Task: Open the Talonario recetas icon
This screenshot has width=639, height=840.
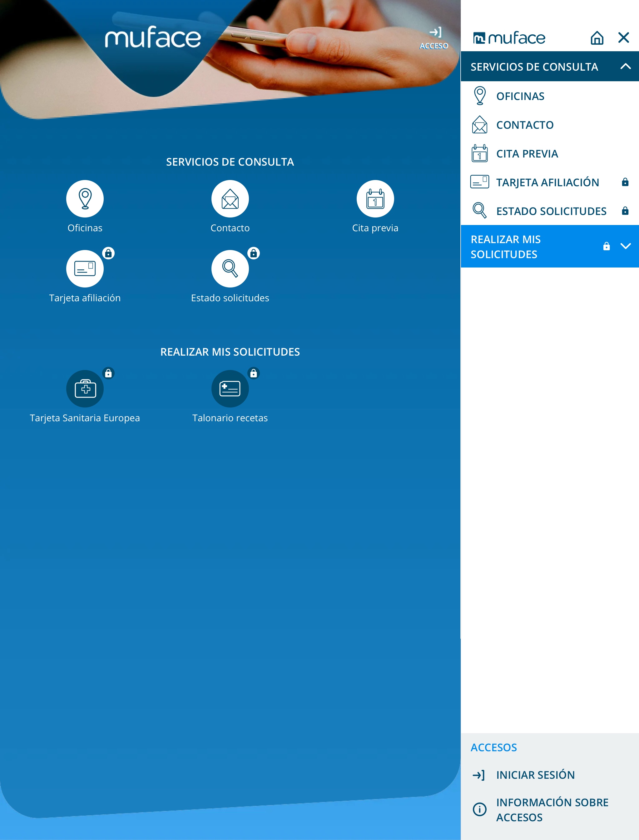Action: click(x=230, y=389)
